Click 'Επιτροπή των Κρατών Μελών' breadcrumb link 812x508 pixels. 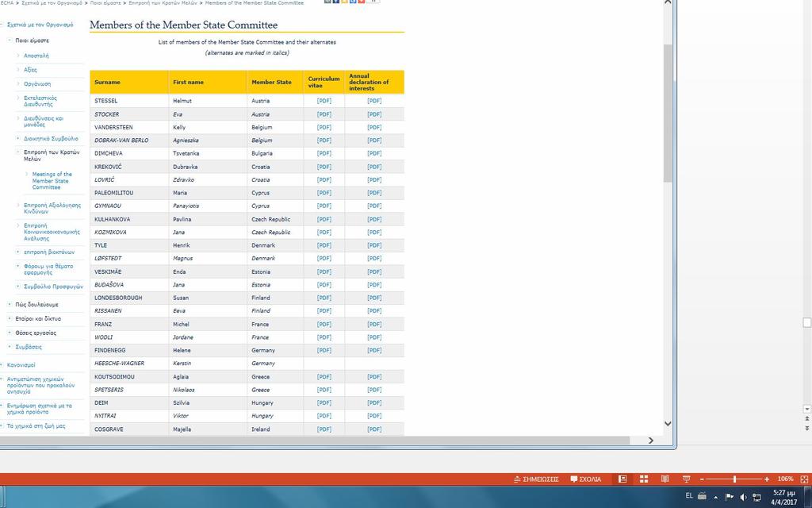tap(163, 2)
